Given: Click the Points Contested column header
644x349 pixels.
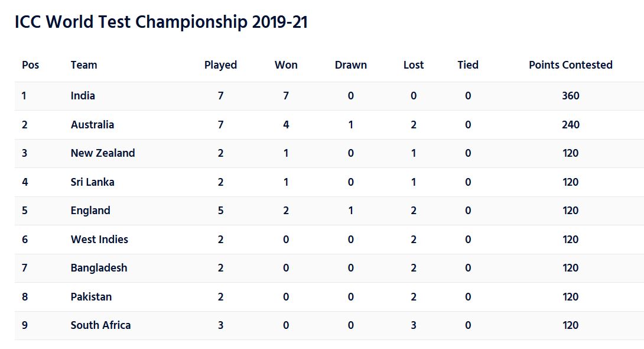Looking at the screenshot, I should 570,65.
